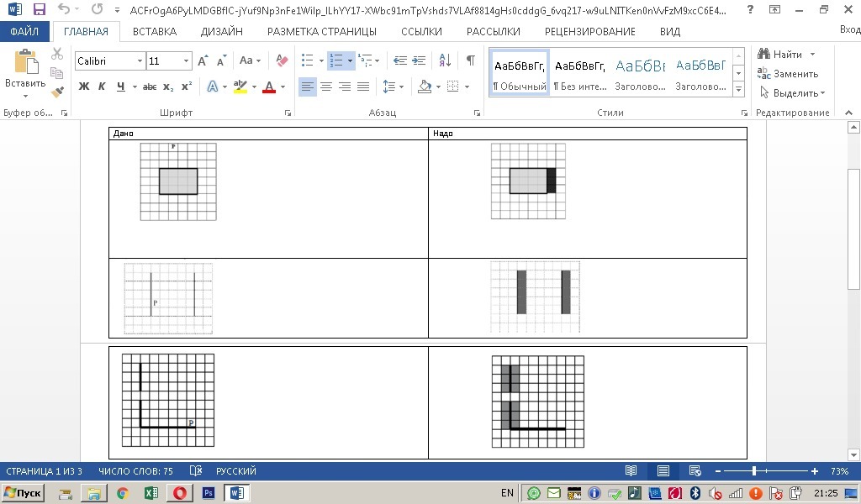Click the Undo arrow icon
The image size is (861, 504).
tap(64, 9)
